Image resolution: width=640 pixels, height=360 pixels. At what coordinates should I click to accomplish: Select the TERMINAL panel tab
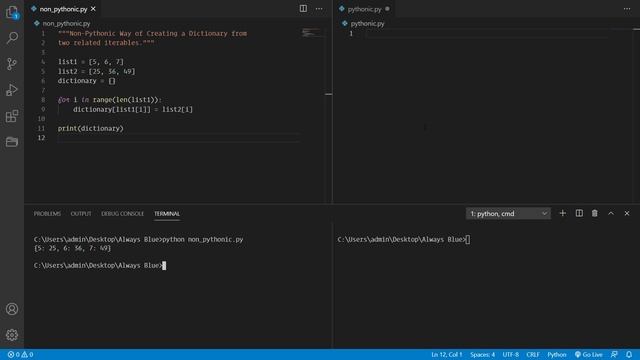(167, 213)
